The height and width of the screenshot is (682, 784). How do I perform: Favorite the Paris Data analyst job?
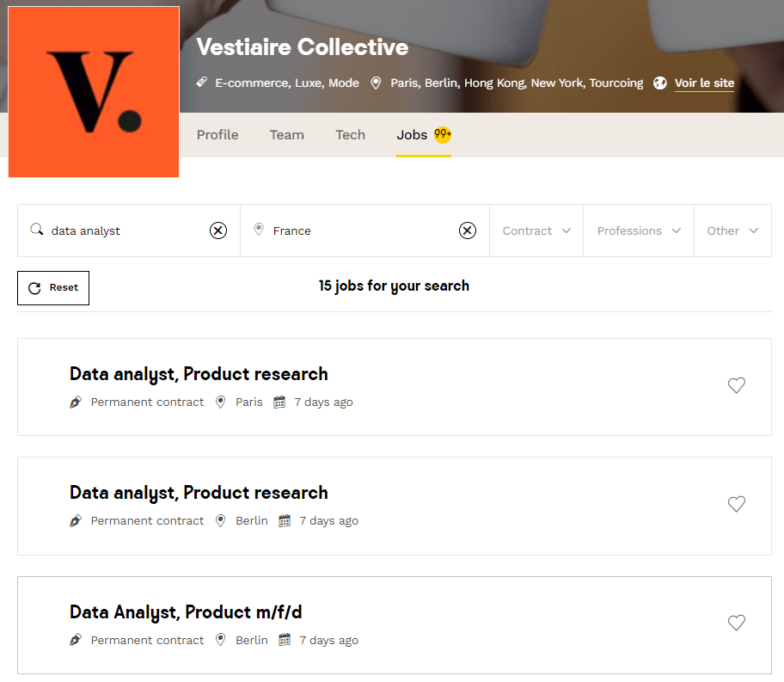tap(736, 385)
